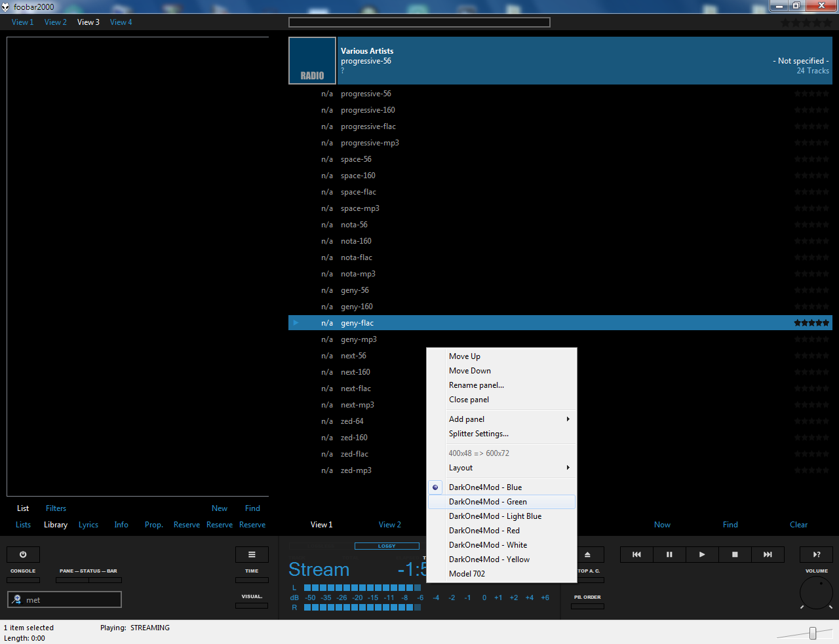This screenshot has width=839, height=644.
Task: Click the random playback button
Action: [x=817, y=555]
